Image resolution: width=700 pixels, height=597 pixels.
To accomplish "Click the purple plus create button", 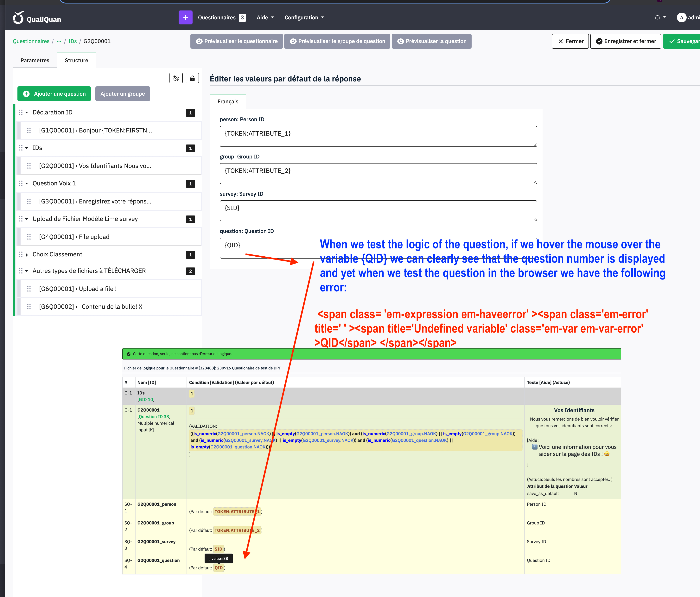I will [185, 18].
